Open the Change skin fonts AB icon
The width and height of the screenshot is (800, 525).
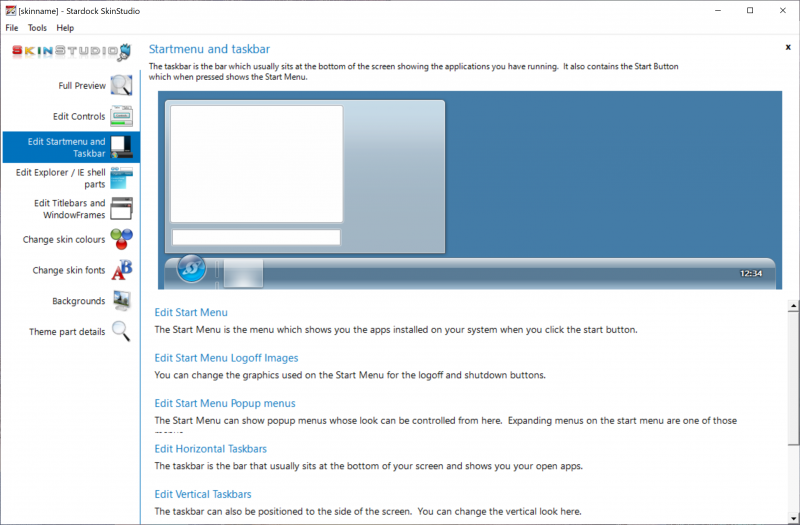121,270
